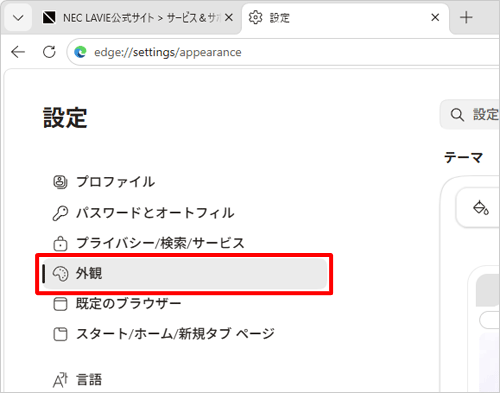
Task: Click the browser window icon beside 既定のブラウザー
Action: point(60,304)
